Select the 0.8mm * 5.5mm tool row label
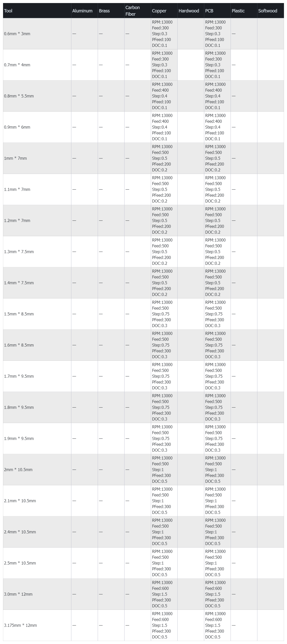The height and width of the screenshot is (644, 287). click(x=19, y=96)
